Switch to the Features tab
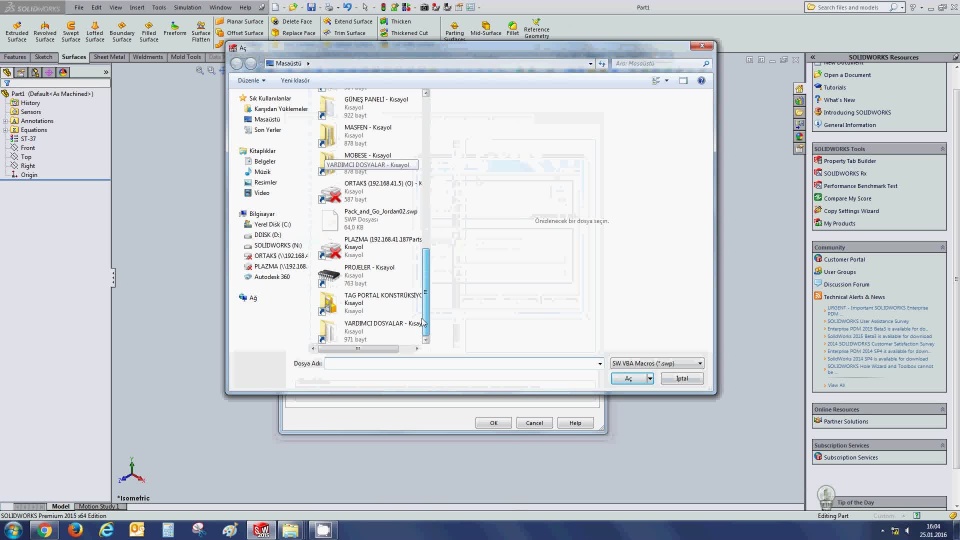The height and width of the screenshot is (540, 960). click(15, 57)
